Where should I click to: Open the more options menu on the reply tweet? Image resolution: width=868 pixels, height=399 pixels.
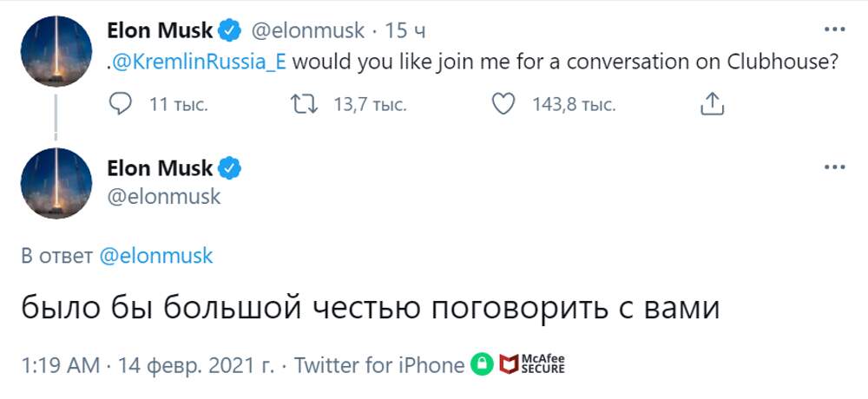pos(834,167)
